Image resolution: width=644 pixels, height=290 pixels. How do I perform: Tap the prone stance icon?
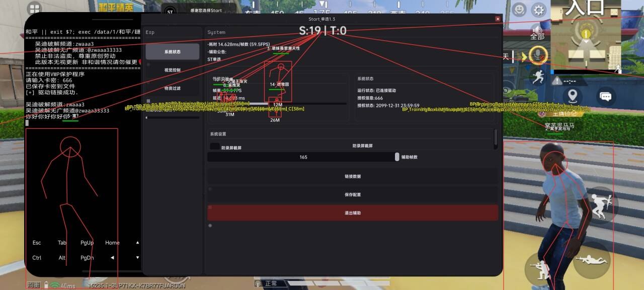(592, 260)
